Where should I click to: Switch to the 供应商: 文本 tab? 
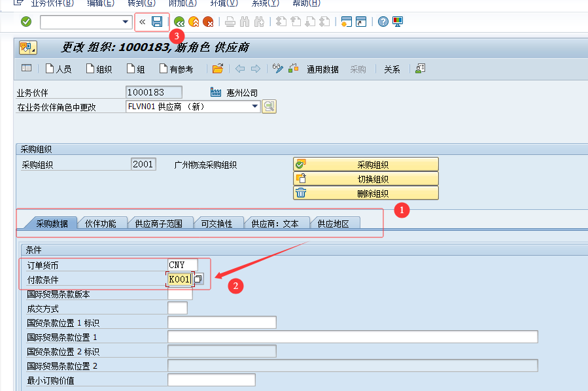(275, 224)
